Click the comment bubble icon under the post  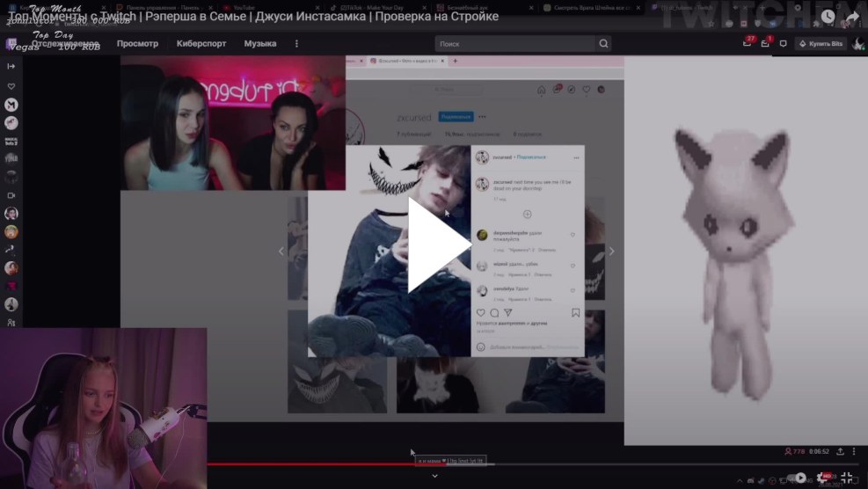494,313
